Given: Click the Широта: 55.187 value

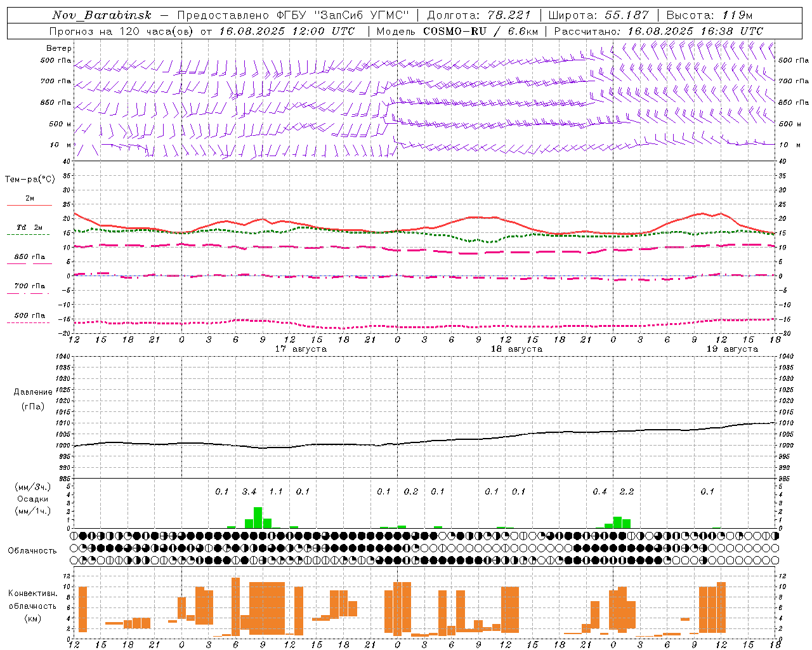Looking at the screenshot, I should coord(599,15).
